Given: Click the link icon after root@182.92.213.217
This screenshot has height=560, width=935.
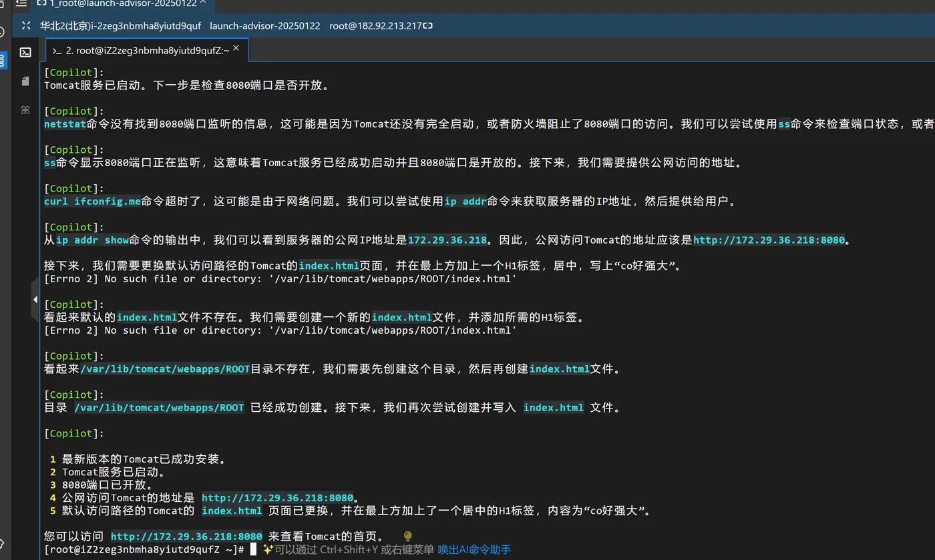Looking at the screenshot, I should click(428, 26).
